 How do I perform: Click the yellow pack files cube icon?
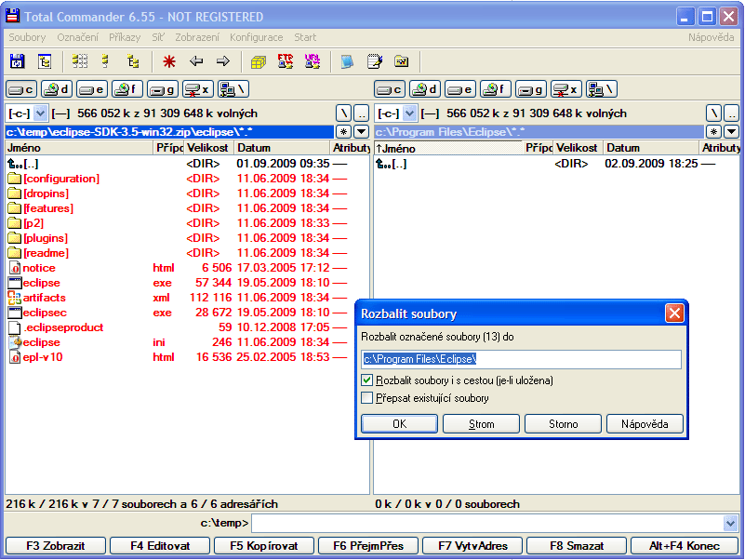[x=259, y=61]
